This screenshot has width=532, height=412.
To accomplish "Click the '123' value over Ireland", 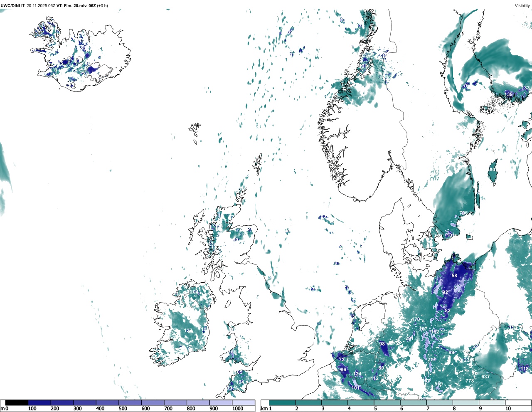I will click(x=188, y=331).
